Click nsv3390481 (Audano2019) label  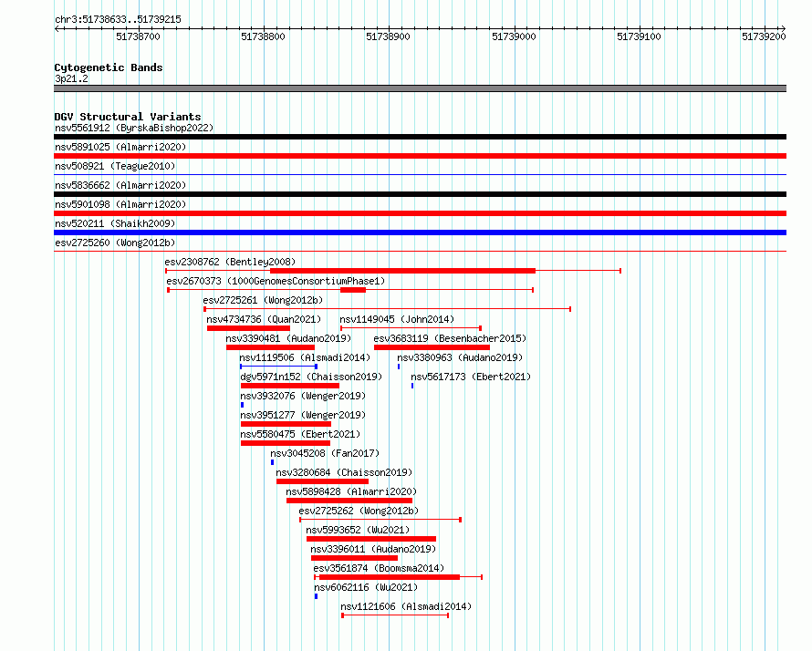click(288, 338)
